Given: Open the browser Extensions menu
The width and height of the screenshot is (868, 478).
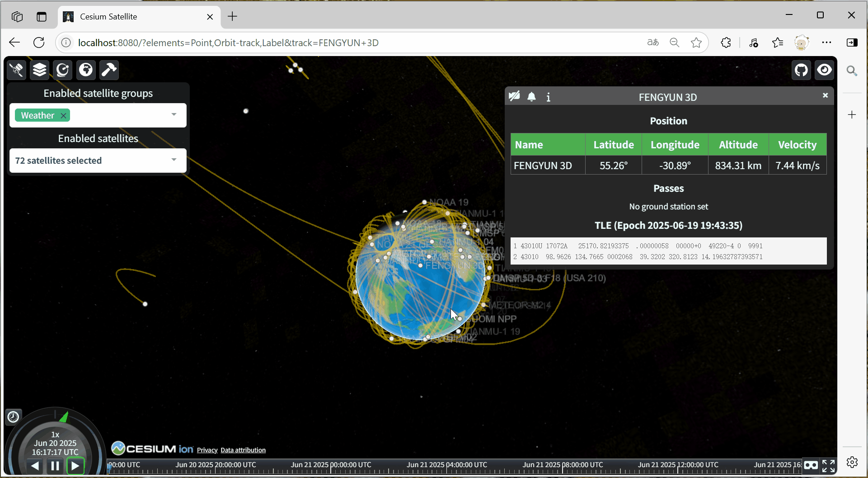Looking at the screenshot, I should 726,43.
